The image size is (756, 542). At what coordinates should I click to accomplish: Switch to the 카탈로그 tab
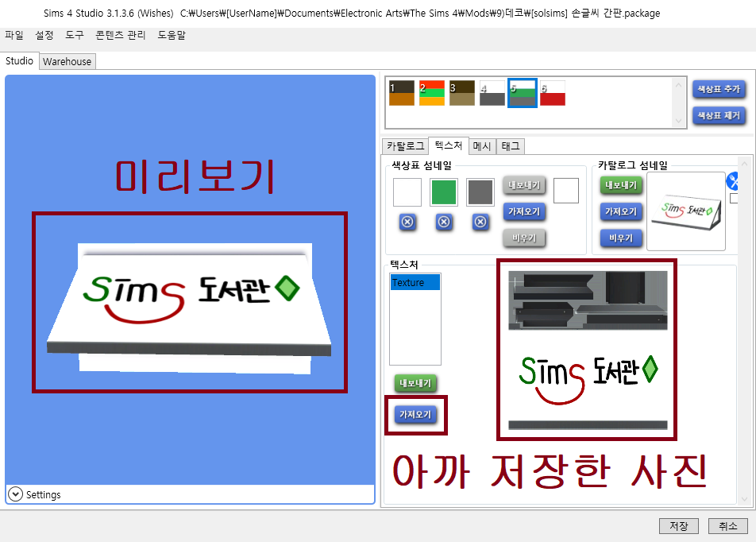[x=406, y=145]
